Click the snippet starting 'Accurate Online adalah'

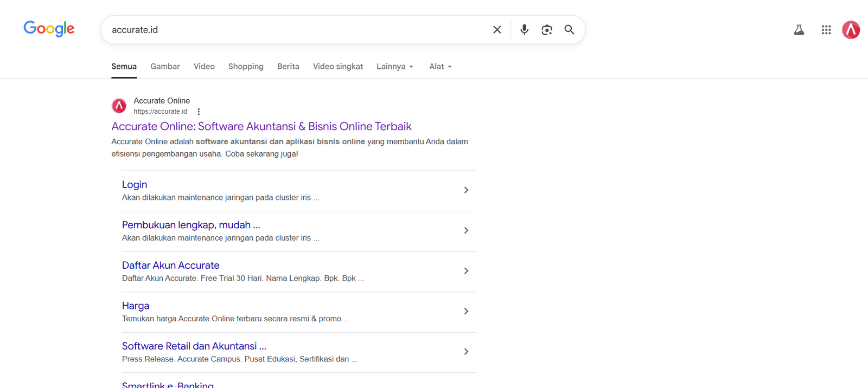click(290, 148)
